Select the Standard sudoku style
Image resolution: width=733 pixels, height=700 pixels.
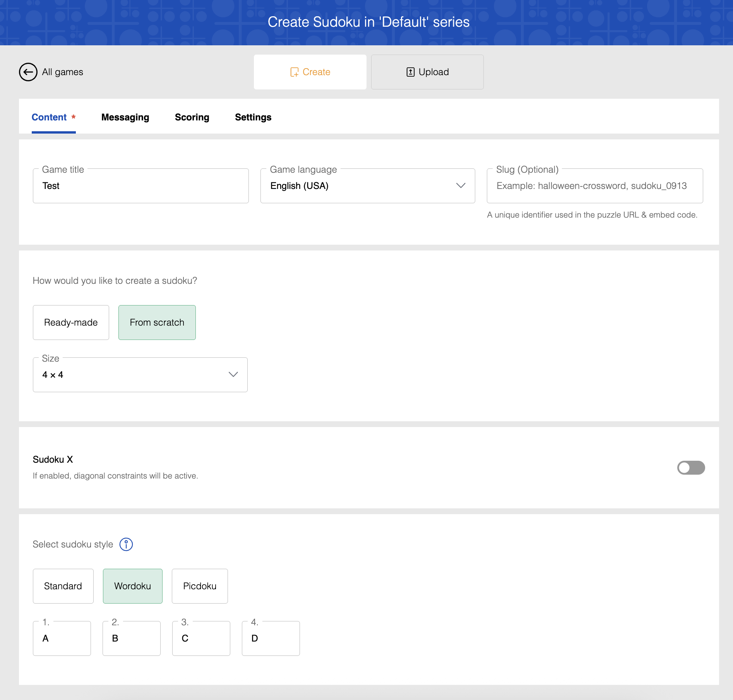pos(63,586)
